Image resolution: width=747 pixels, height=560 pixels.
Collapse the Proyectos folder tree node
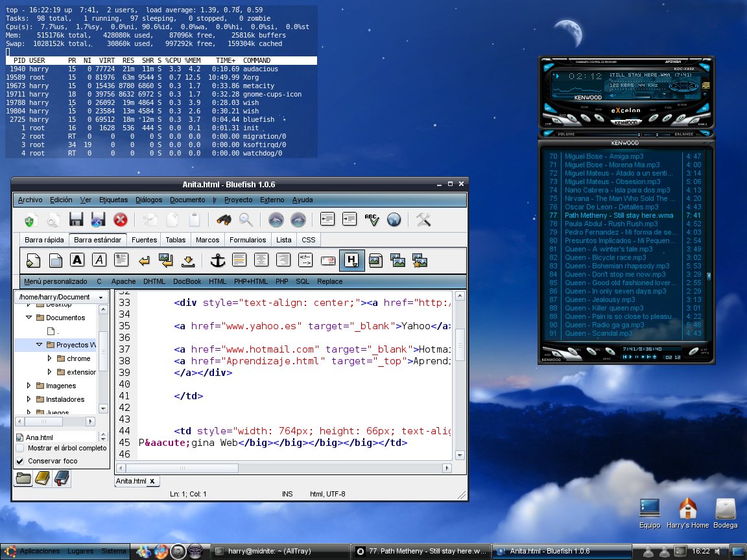click(39, 345)
